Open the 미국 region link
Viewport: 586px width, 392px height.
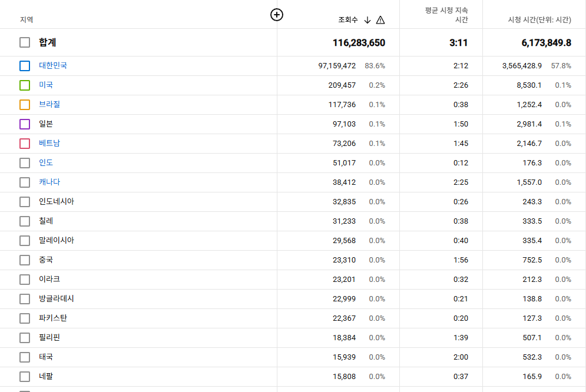(x=46, y=85)
